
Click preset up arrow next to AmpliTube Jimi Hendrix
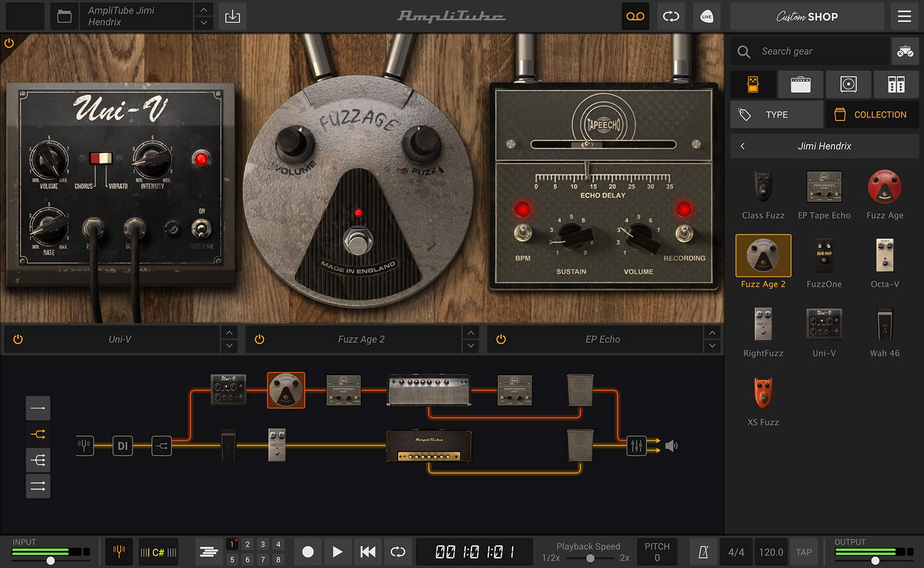(204, 10)
